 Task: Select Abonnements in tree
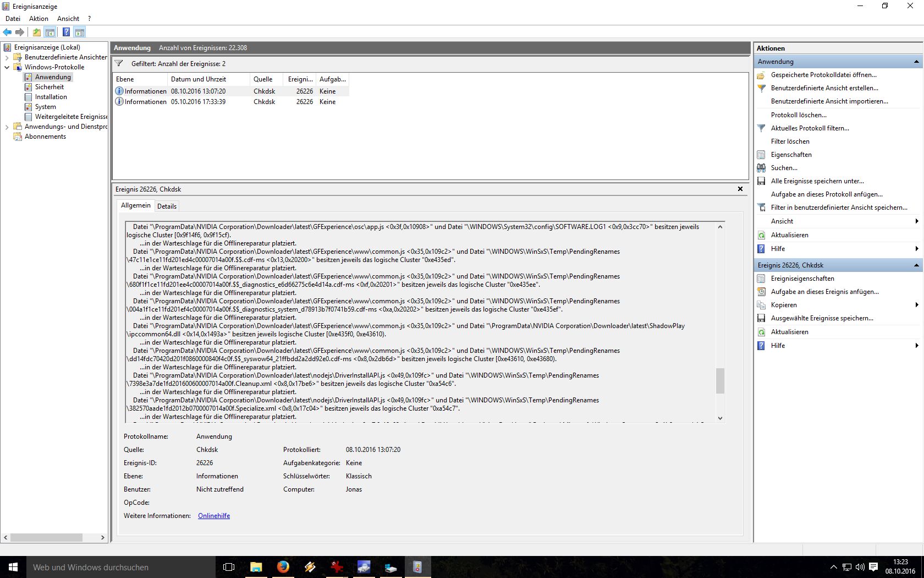coord(45,137)
